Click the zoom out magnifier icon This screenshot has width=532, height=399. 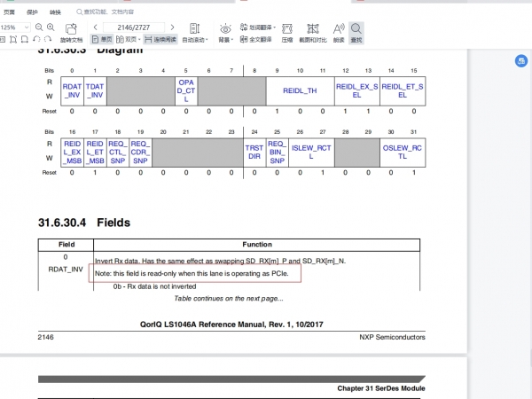point(37,27)
